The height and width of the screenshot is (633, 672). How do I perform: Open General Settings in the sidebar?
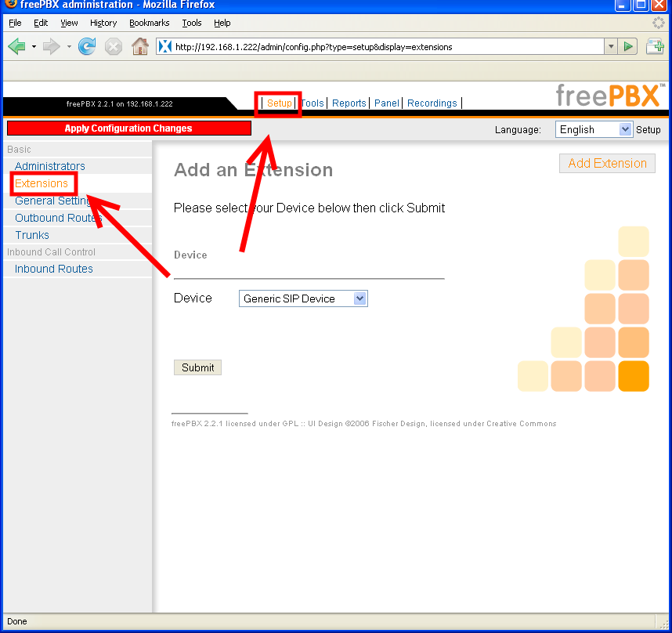tap(54, 201)
